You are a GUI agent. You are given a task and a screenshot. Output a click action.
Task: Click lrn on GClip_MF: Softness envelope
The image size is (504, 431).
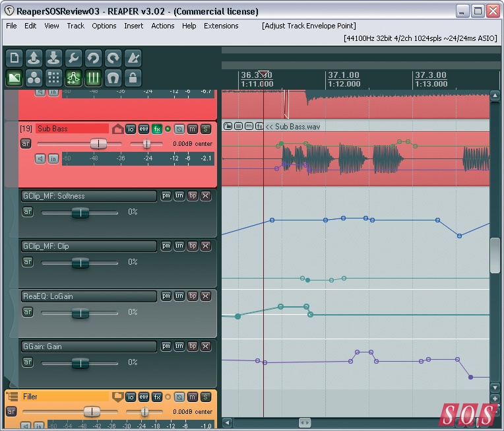point(179,195)
